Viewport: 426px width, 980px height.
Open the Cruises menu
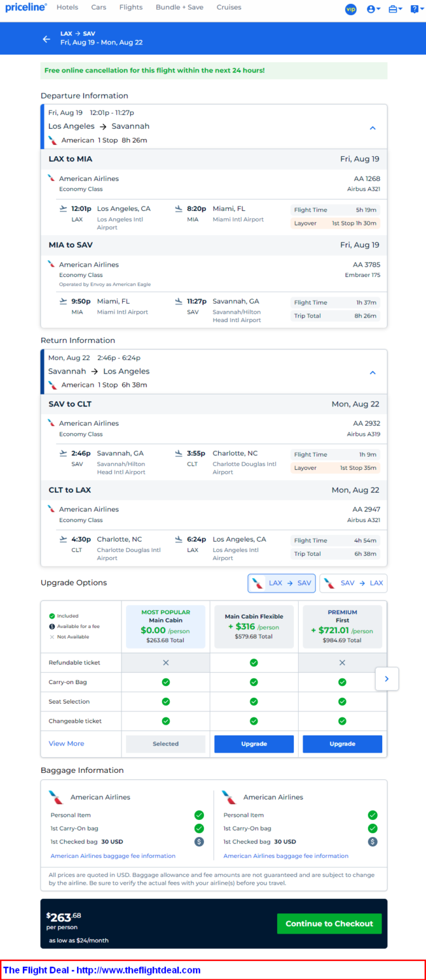pyautogui.click(x=229, y=8)
